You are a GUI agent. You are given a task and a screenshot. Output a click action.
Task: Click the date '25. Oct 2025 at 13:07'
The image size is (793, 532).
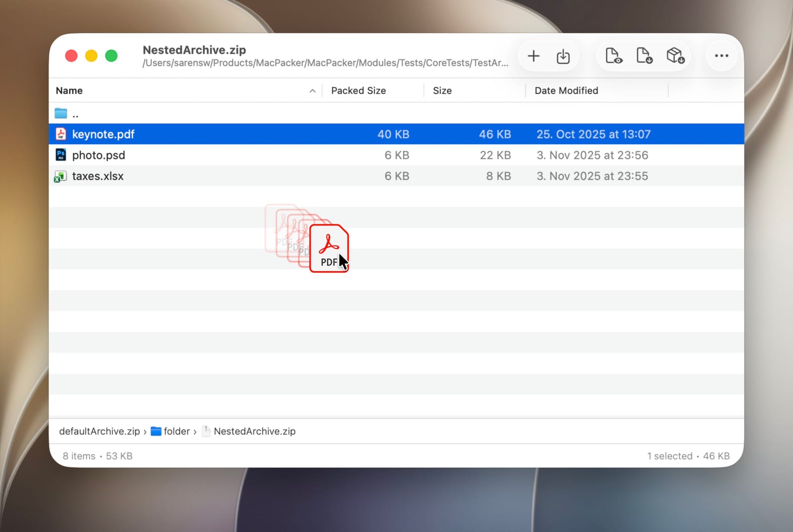coord(593,134)
